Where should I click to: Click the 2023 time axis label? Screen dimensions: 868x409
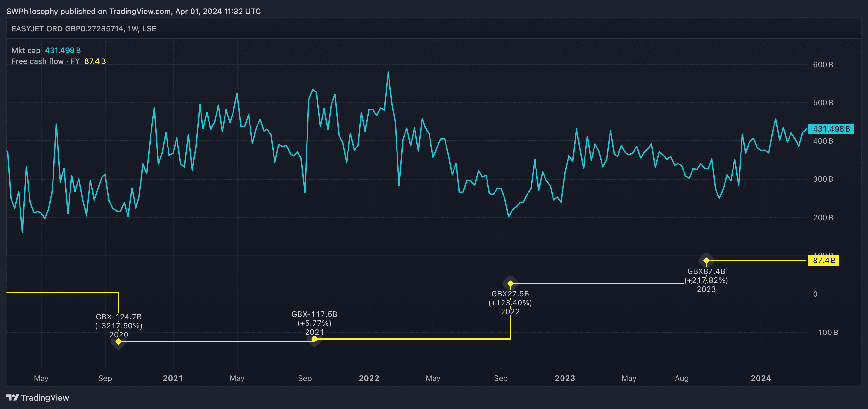pos(565,378)
